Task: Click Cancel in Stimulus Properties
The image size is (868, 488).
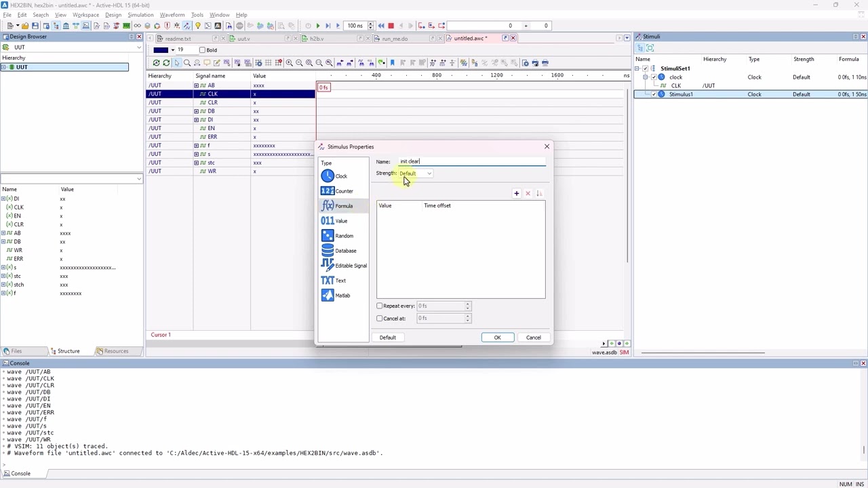Action: click(x=534, y=338)
